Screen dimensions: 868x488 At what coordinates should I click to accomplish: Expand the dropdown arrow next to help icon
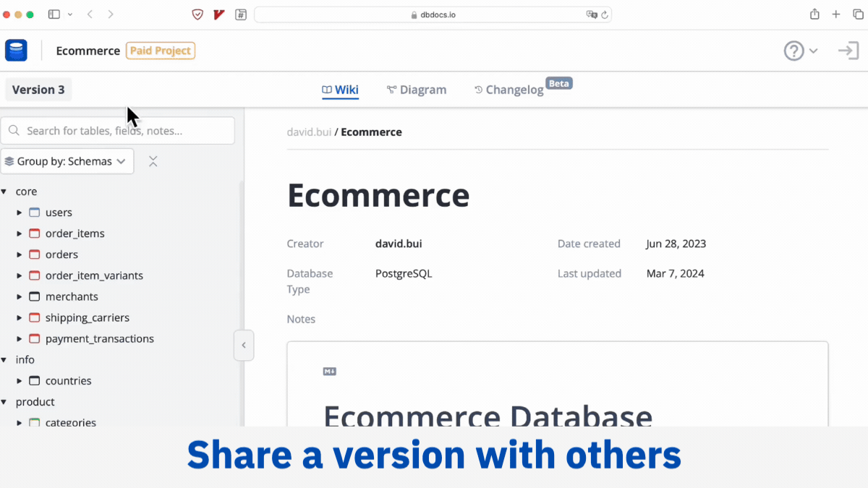click(x=813, y=51)
